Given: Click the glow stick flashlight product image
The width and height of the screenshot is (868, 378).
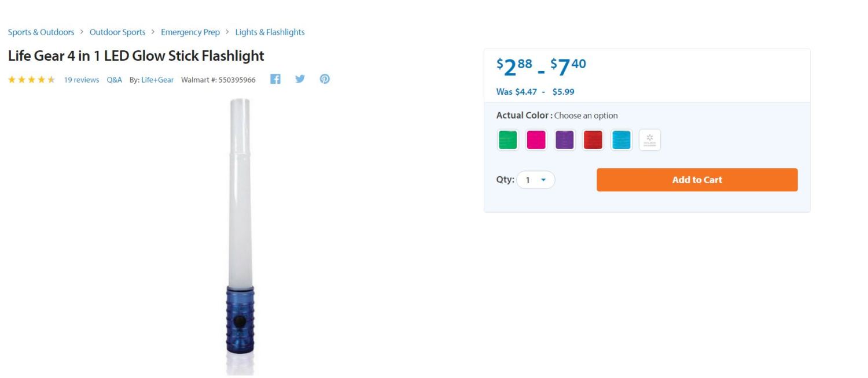Looking at the screenshot, I should pyautogui.click(x=240, y=236).
